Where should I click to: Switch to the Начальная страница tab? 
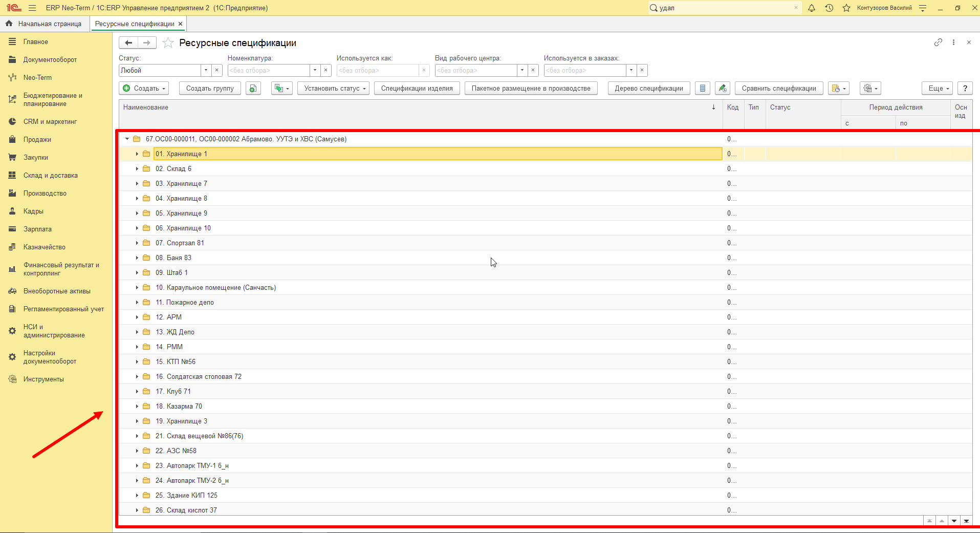(x=44, y=24)
